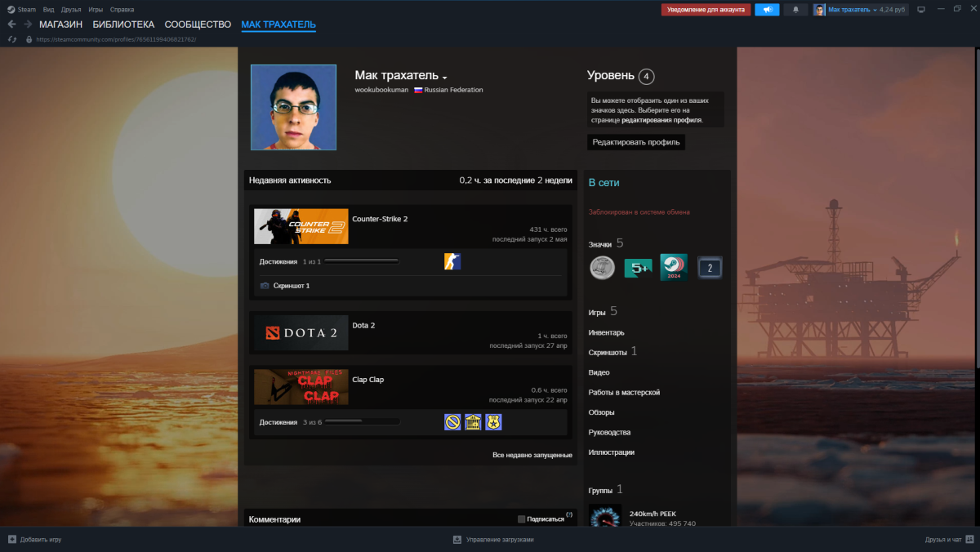Open the Скриншоты link in sidebar

pos(608,352)
